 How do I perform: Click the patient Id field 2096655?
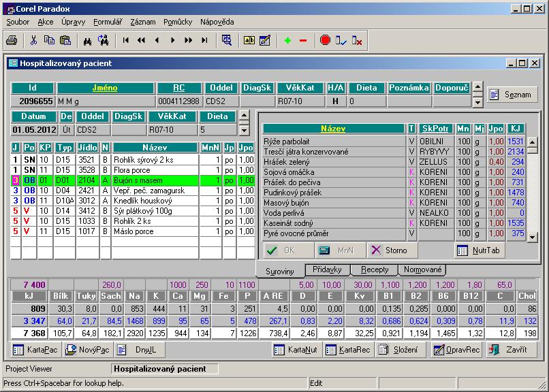(x=33, y=101)
